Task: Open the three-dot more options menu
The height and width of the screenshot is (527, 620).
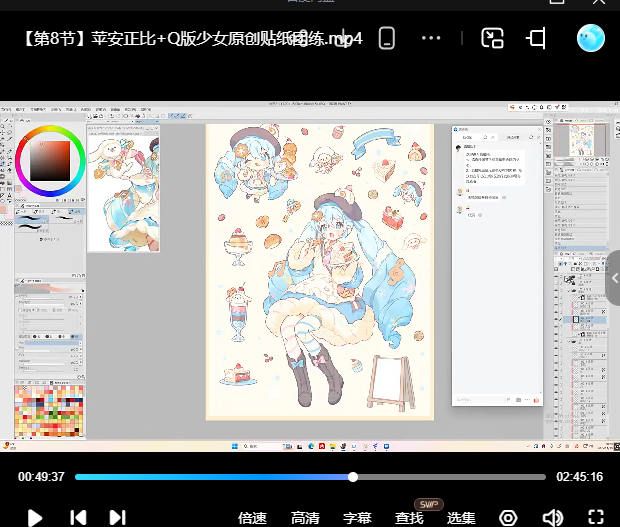Action: [432, 39]
